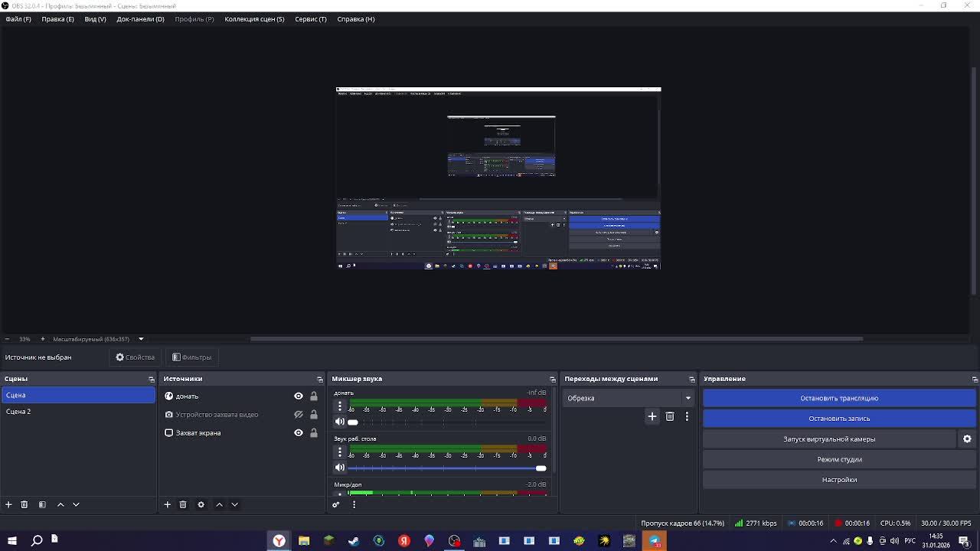Screen dimensions: 980x551
Task: Mute the Звук раб. стола speaker icon
Action: click(x=340, y=468)
